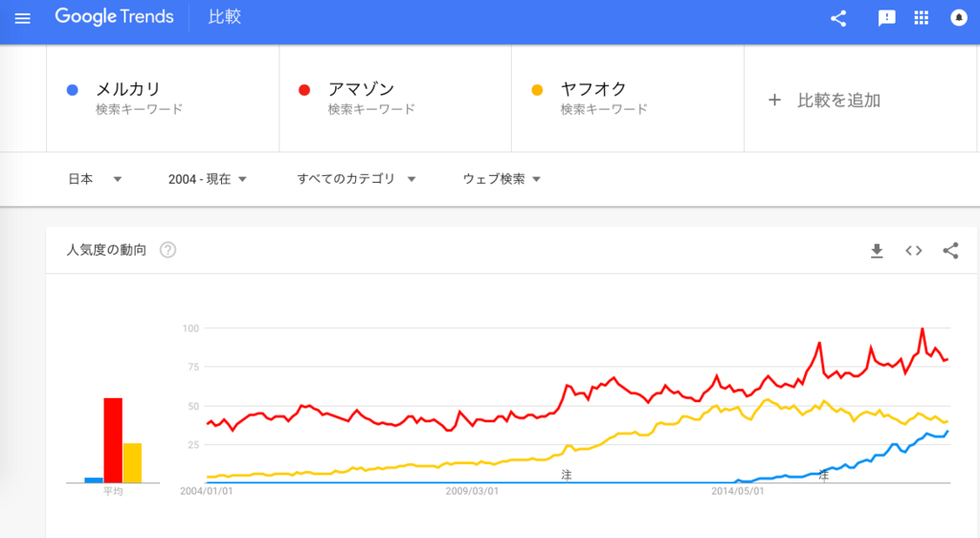Screen dimensions: 980x538
Task: Click the yellow dot beside ヤフオク
Action: pos(537,90)
